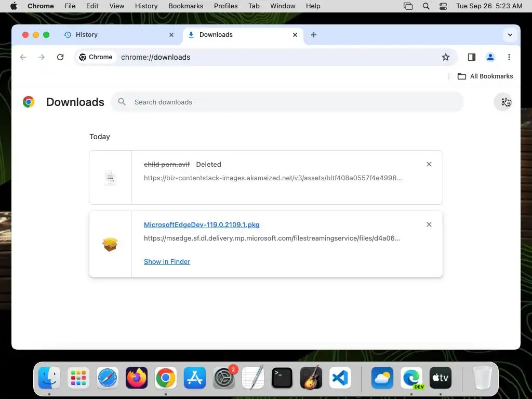Screen dimensions: 532x399
Task: Expand the tab search dropdown chevron
Action: coord(510,35)
